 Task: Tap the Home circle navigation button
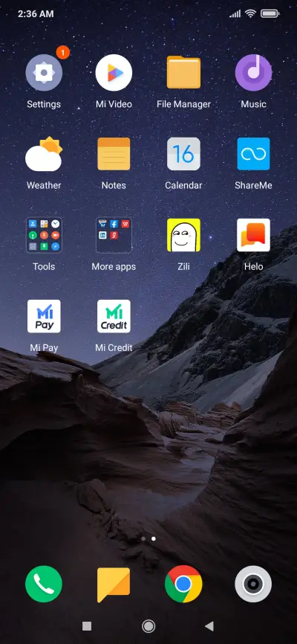[148, 626]
